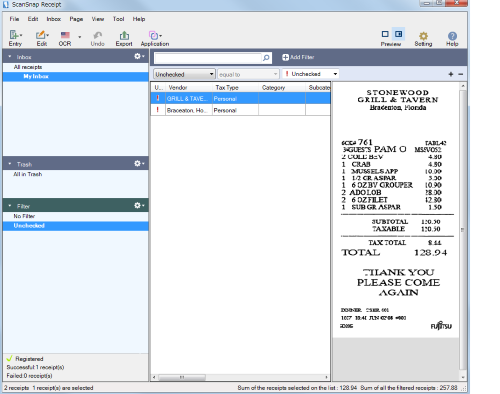Open the Inbox menu
The height and width of the screenshot is (394, 500).
[54, 19]
